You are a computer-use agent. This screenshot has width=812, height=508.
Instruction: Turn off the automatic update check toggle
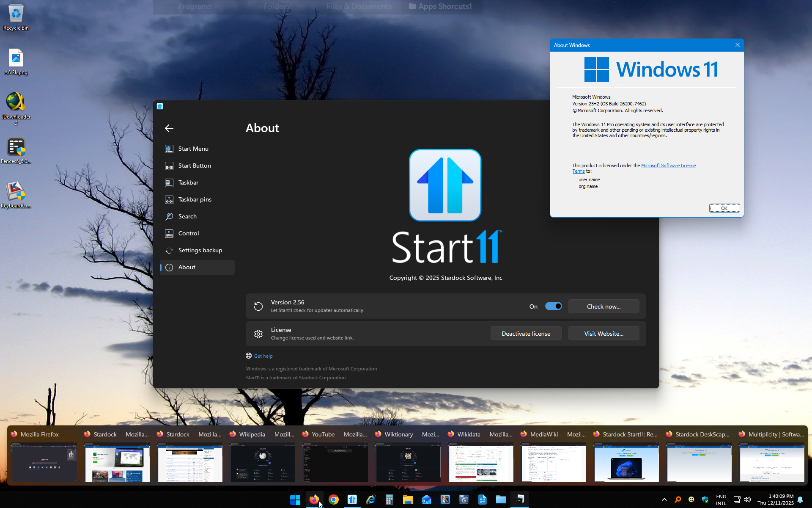point(553,306)
